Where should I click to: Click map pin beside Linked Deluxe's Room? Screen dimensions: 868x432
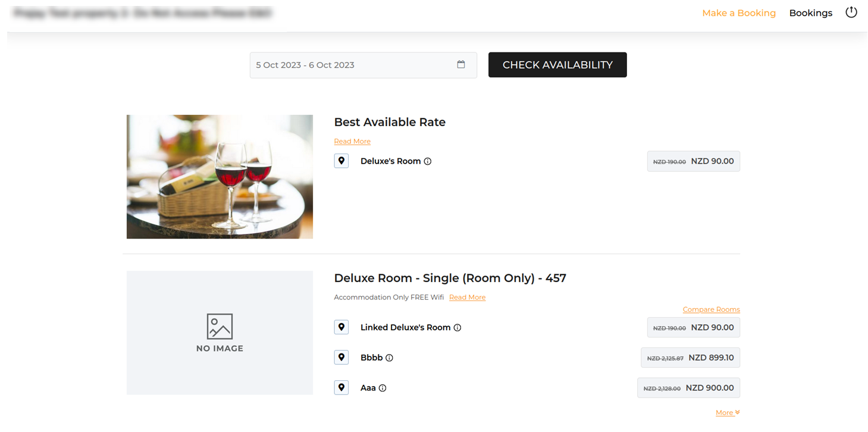(x=341, y=327)
